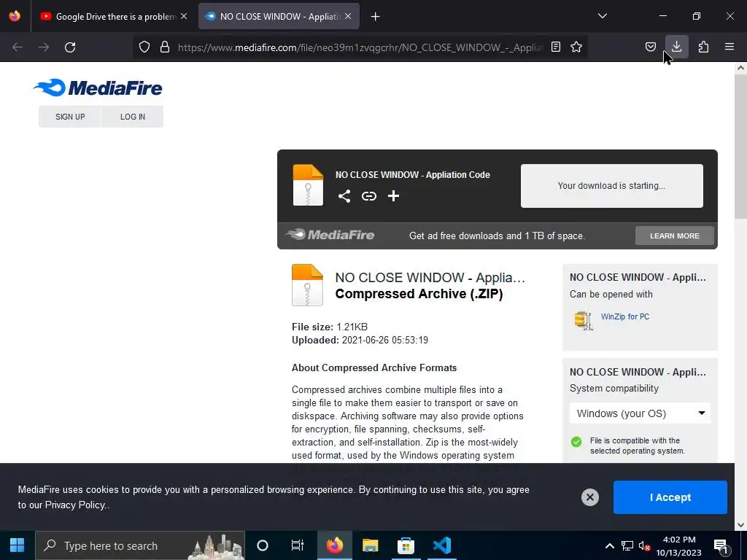Open the Firefox downloads panel
Screen dimensions: 747x560
tap(676, 47)
